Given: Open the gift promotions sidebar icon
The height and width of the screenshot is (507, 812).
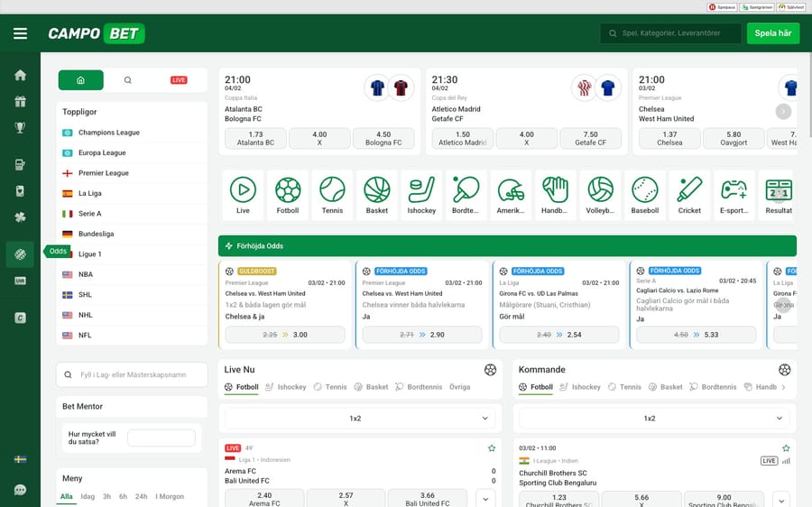Looking at the screenshot, I should click(20, 102).
